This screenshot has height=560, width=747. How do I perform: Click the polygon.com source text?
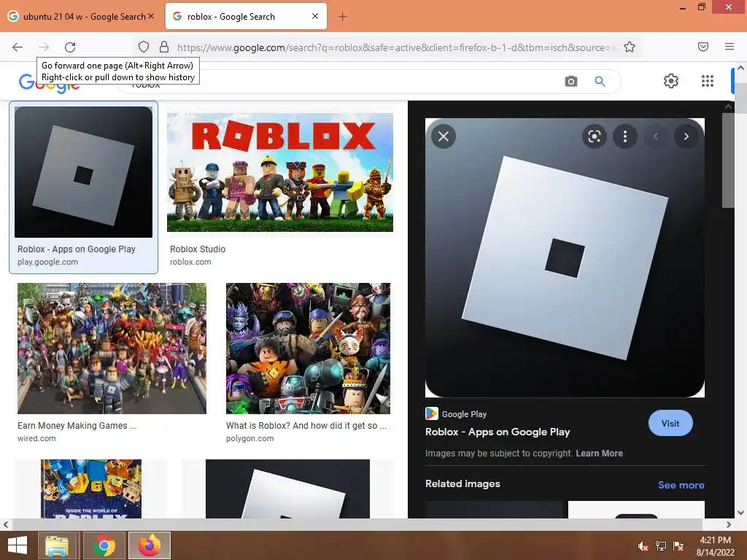[249, 438]
